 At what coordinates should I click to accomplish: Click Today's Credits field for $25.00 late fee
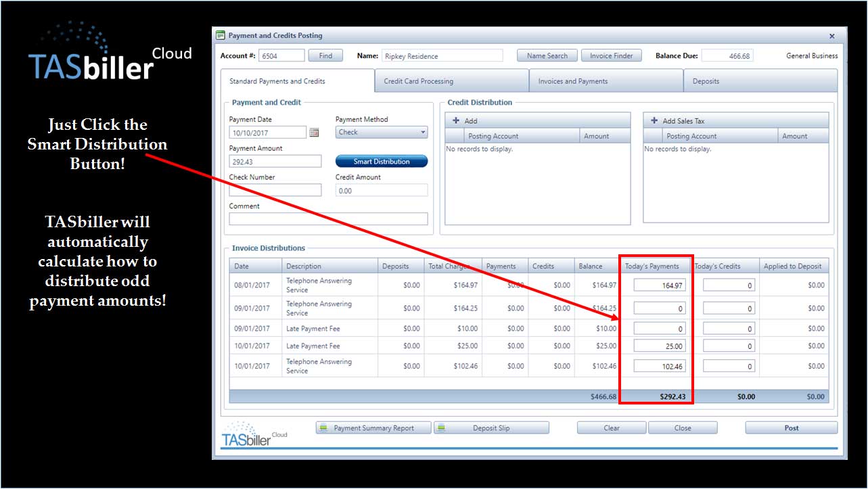point(729,346)
